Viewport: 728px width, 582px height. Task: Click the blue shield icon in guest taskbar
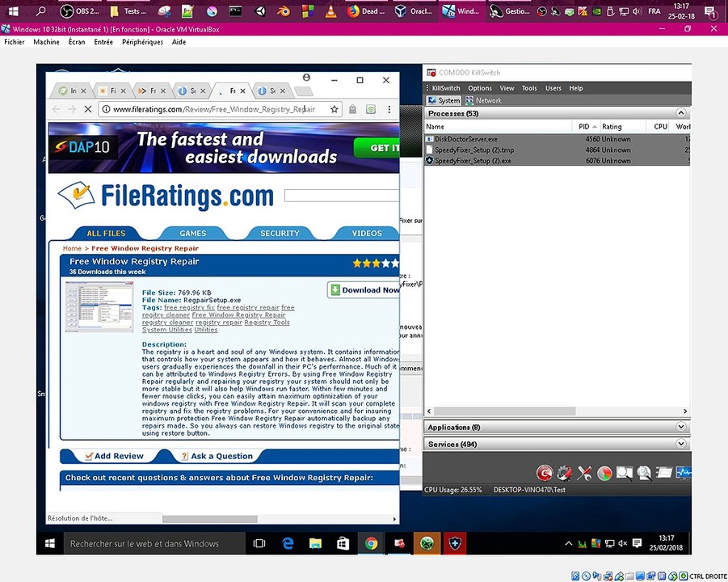tap(455, 543)
